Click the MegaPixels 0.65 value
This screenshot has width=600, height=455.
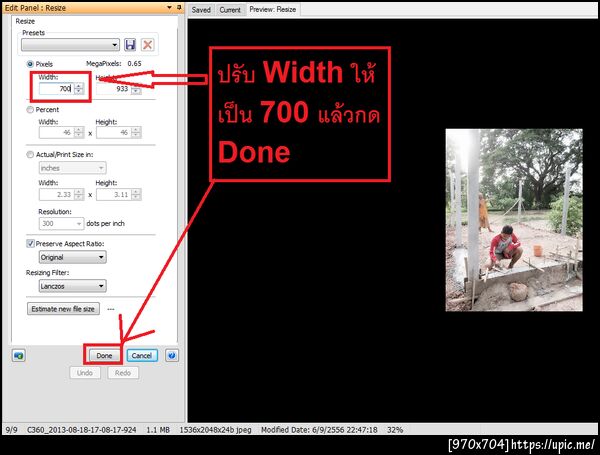pyautogui.click(x=134, y=64)
